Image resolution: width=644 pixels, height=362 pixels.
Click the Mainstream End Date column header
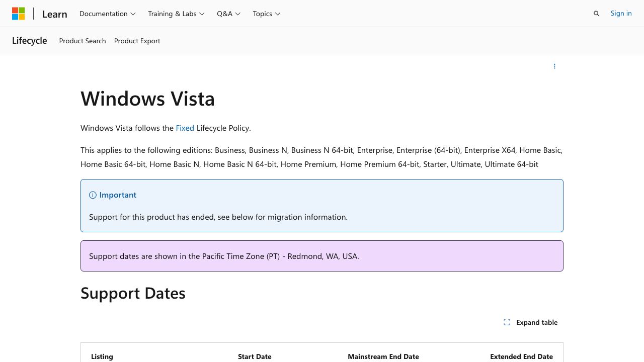tap(383, 356)
